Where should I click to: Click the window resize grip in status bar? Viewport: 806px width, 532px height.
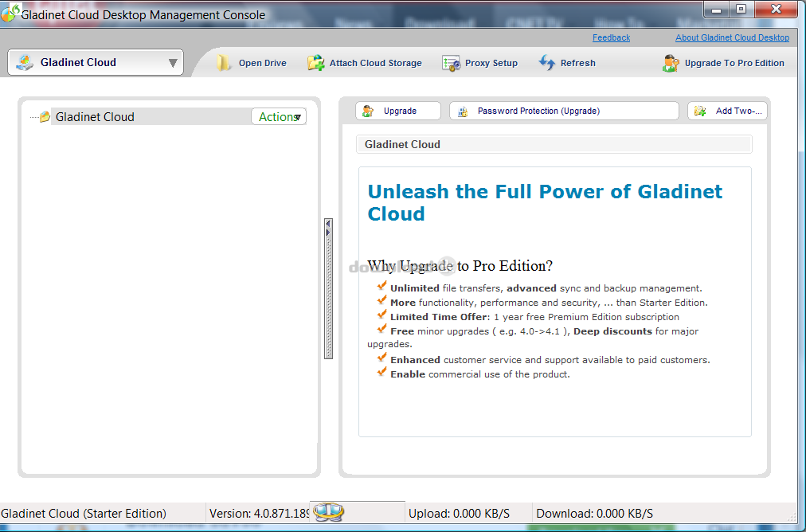792,518
